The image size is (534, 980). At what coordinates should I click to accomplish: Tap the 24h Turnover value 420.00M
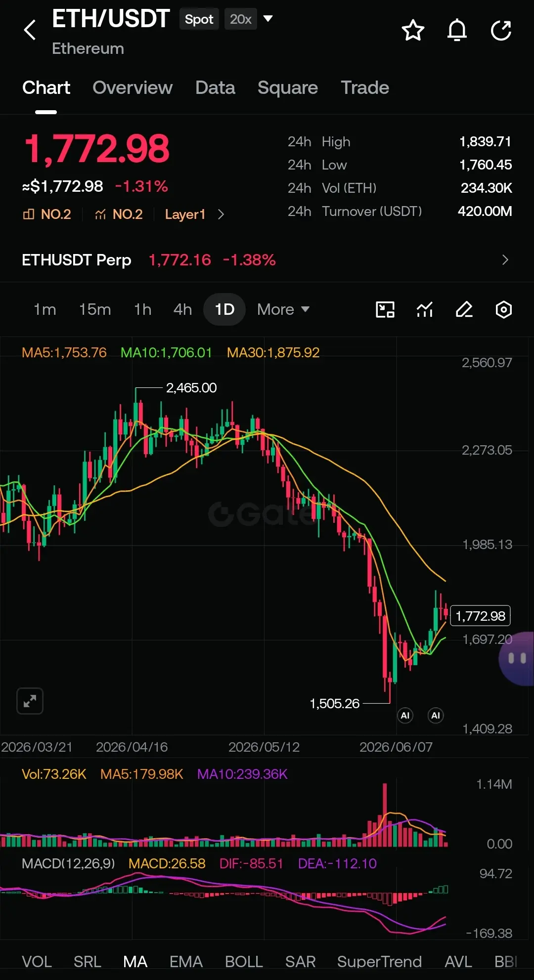pos(485,212)
